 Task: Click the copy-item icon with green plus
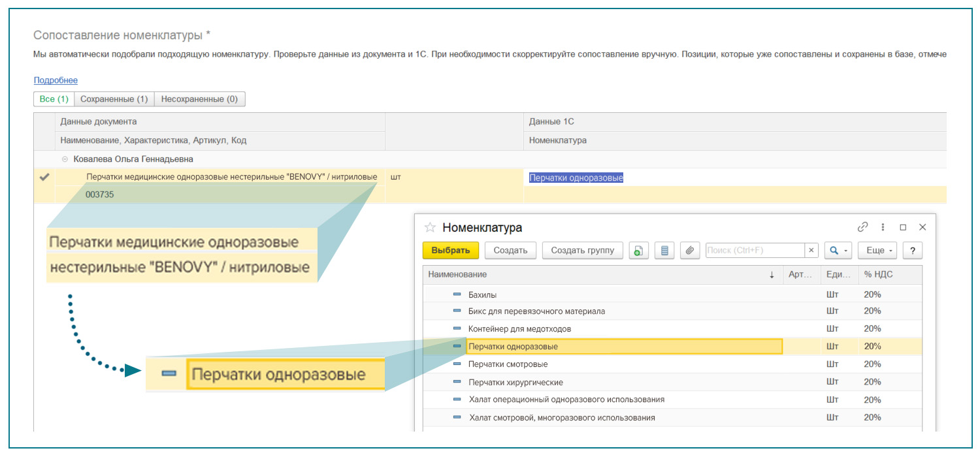tap(638, 251)
